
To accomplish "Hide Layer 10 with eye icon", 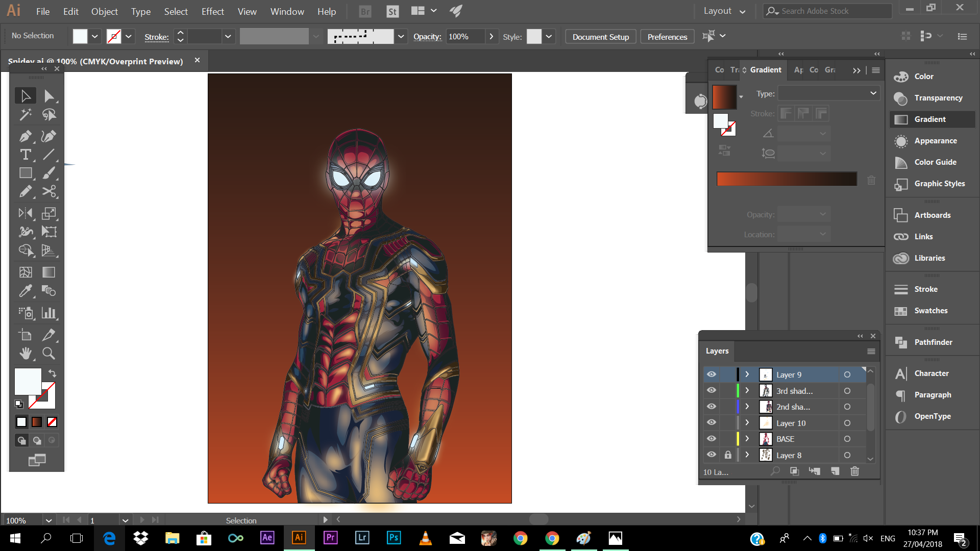I will click(x=711, y=423).
